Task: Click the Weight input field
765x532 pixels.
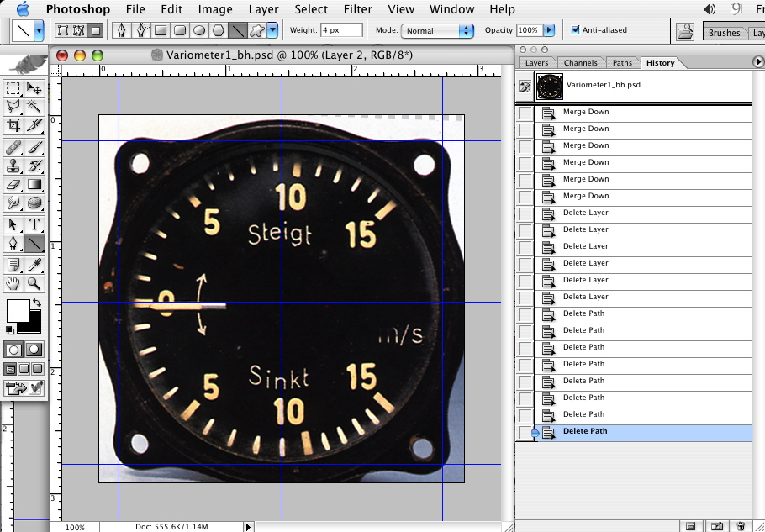Action: coord(341,30)
